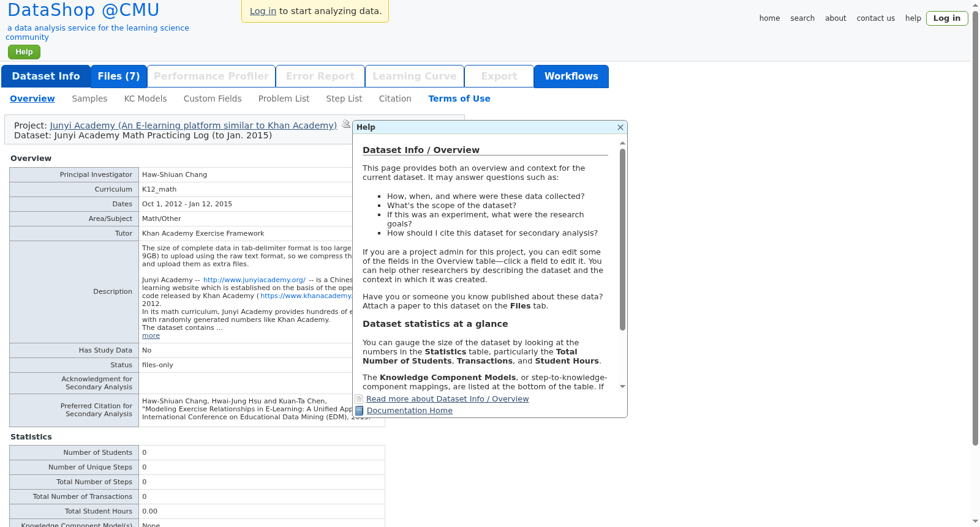Open the Samples subtab
The image size is (980, 527).
pyautogui.click(x=89, y=99)
